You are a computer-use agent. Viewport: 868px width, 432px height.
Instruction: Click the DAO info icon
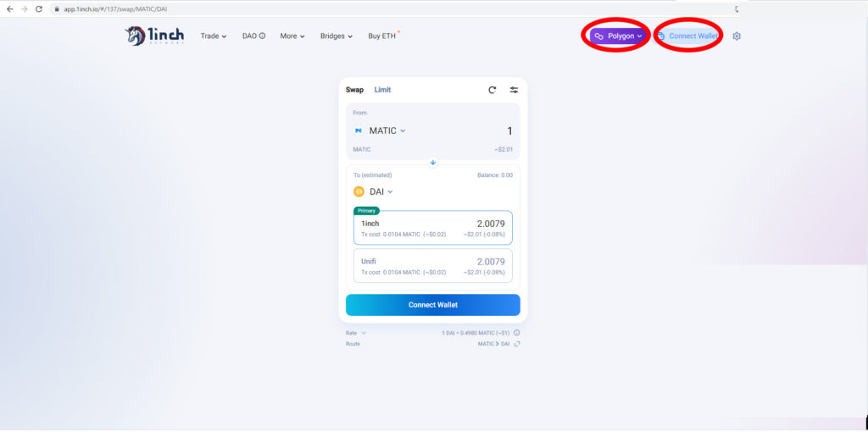(x=263, y=36)
